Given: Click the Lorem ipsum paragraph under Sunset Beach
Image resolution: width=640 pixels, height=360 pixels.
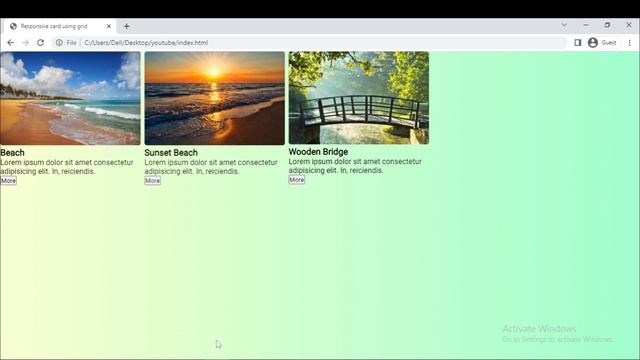Looking at the screenshot, I should (x=211, y=167).
